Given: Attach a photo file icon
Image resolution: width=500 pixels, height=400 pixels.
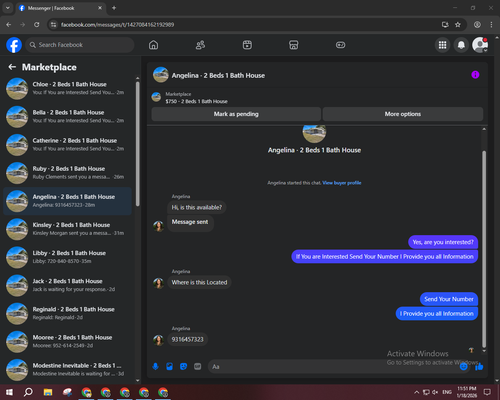Looking at the screenshot, I should pos(169,367).
